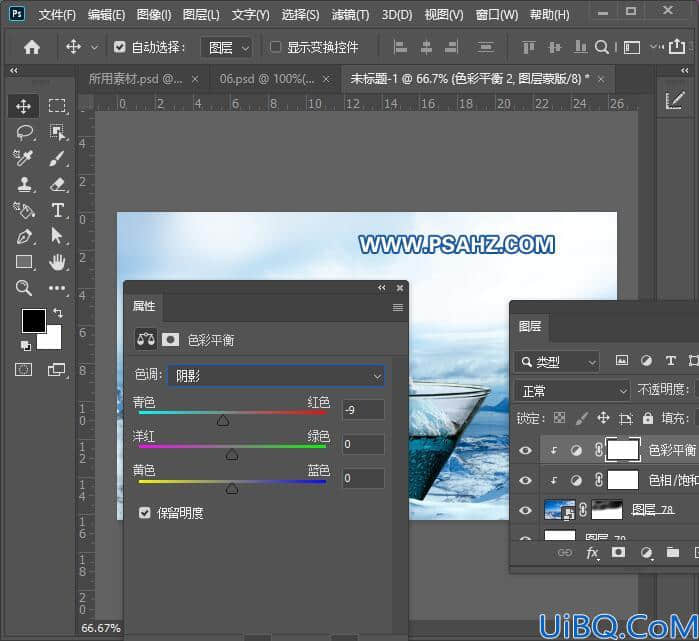Screen dimensions: 699x641
Task: Collapse right panel dock with arrows
Action: pos(685,70)
